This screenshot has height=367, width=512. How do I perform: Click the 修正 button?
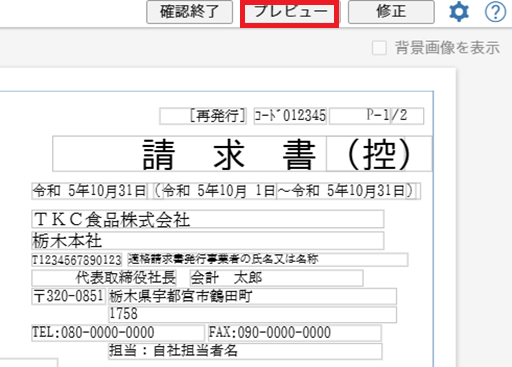[391, 12]
